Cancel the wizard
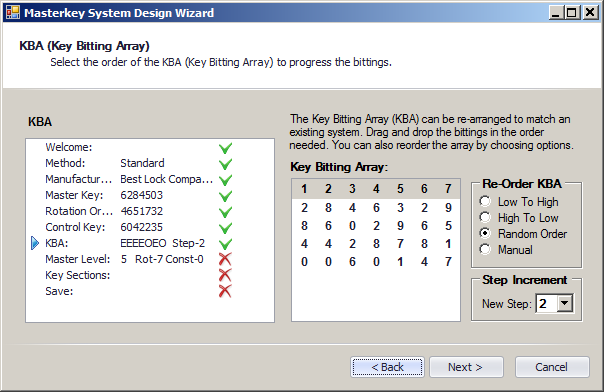Screen dimensions: 604x392 [552, 367]
